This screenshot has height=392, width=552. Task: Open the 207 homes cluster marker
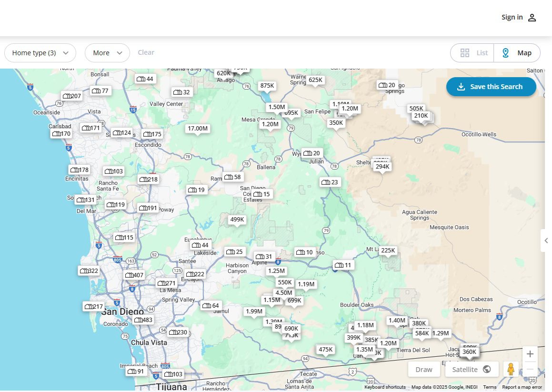tap(71, 96)
